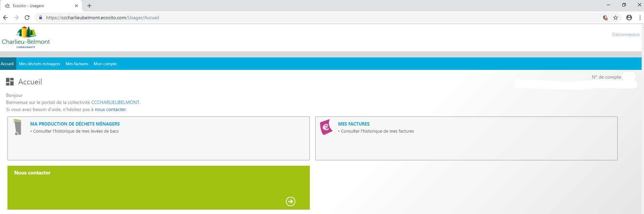Image resolution: width=644 pixels, height=214 pixels.
Task: Bookmark this page with the star icon
Action: point(616,18)
